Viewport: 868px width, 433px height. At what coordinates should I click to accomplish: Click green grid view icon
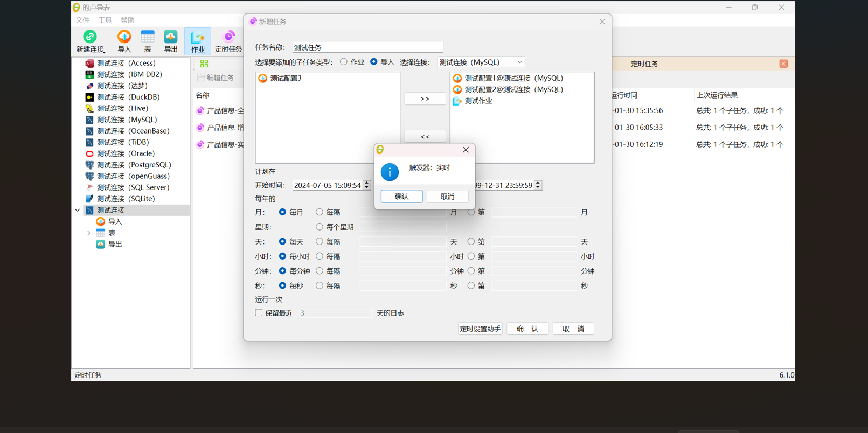204,64
